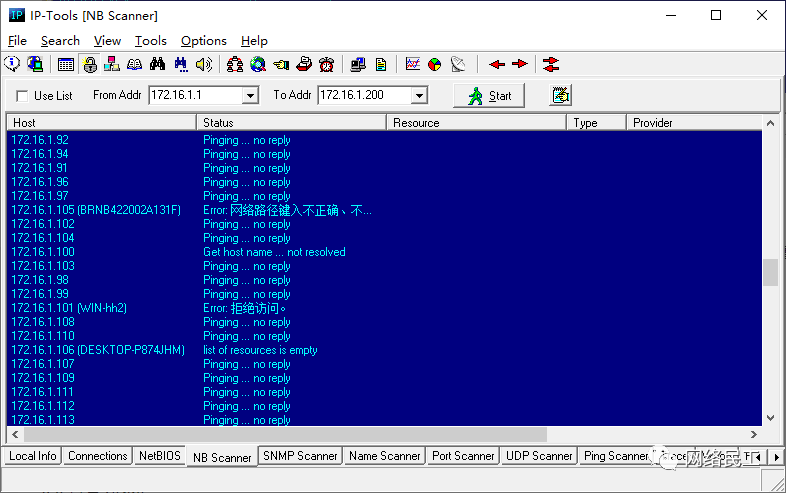The width and height of the screenshot is (786, 493).
Task: Open the Ping Scanner speaker icon
Action: click(204, 64)
